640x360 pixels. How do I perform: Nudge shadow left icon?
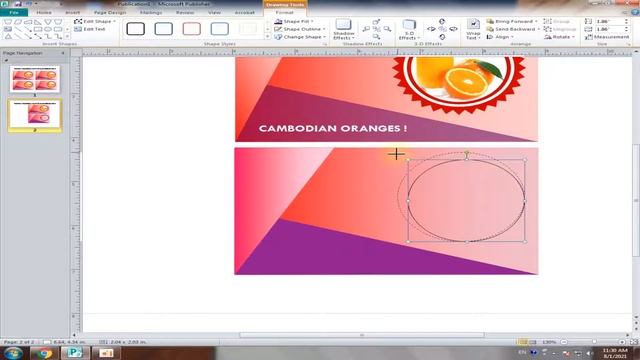point(366,29)
